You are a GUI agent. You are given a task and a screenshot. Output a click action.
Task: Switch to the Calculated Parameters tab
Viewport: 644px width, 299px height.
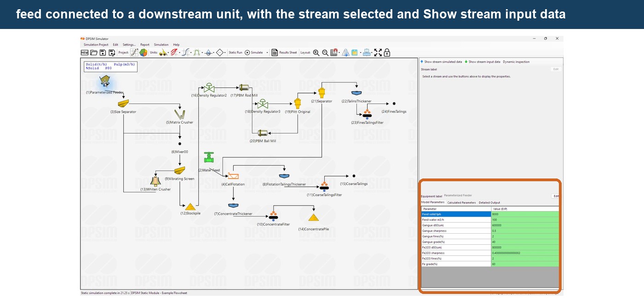(461, 202)
